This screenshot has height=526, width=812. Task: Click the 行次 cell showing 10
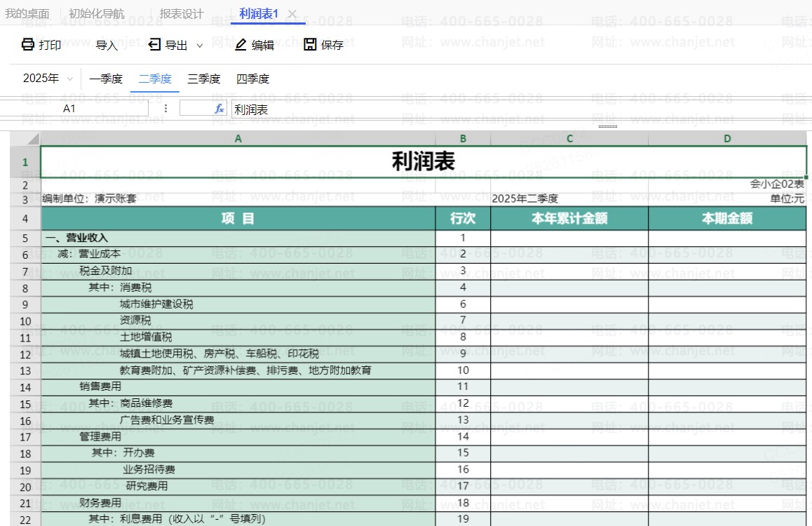463,371
